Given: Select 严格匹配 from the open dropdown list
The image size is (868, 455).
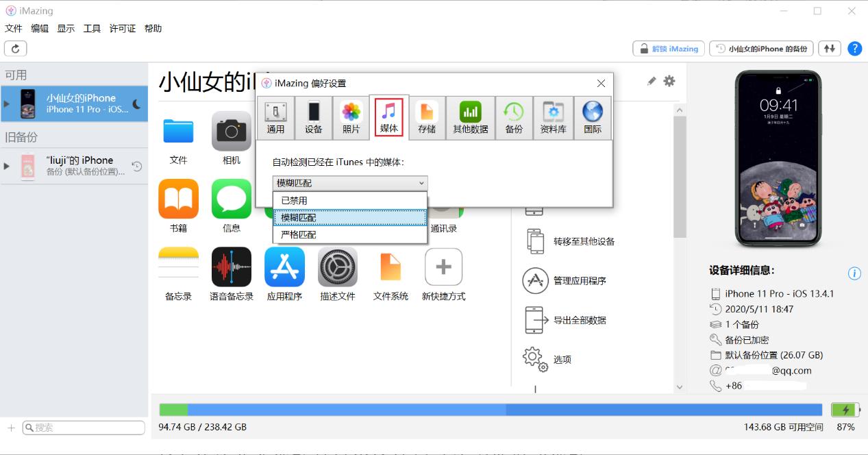Looking at the screenshot, I should (x=349, y=234).
